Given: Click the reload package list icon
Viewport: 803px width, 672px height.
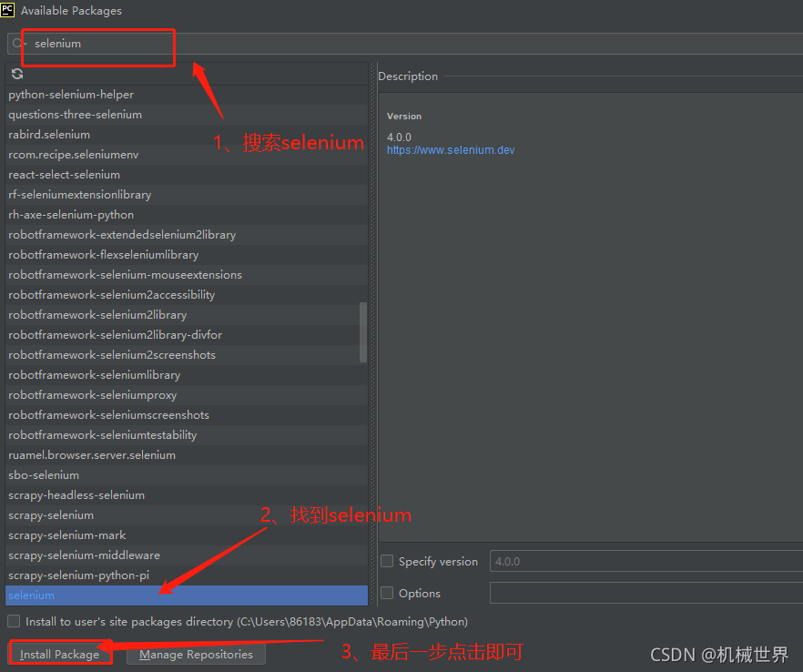Looking at the screenshot, I should tap(17, 74).
